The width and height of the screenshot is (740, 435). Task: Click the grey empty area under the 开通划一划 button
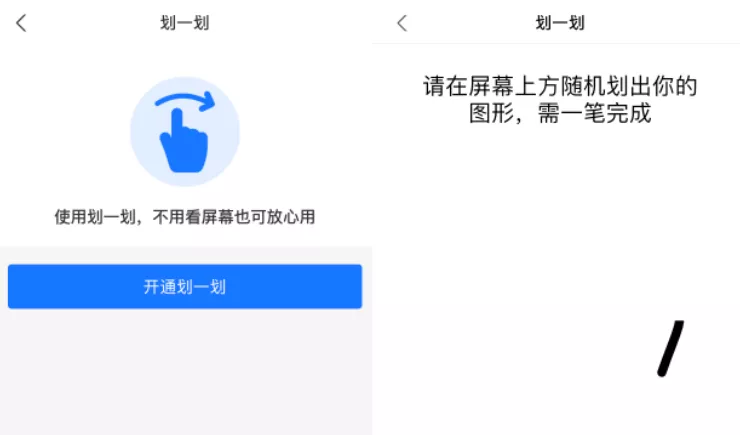point(185,372)
